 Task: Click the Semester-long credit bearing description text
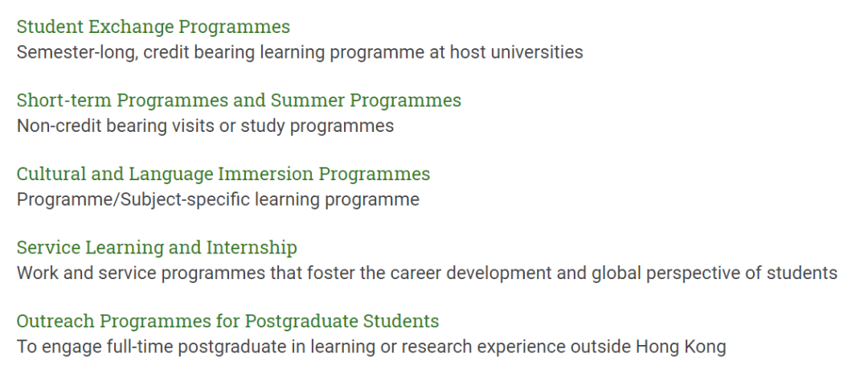point(300,52)
